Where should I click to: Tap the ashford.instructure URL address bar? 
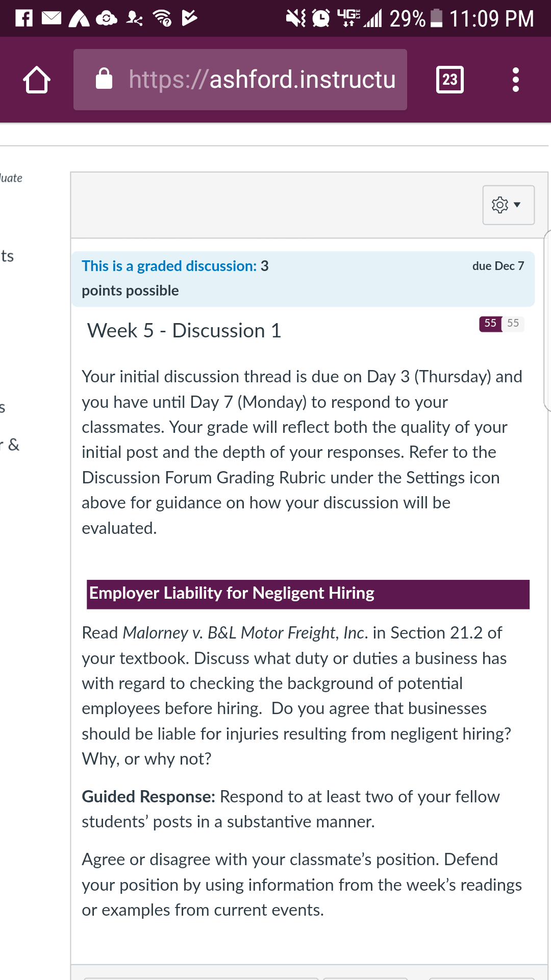click(240, 80)
